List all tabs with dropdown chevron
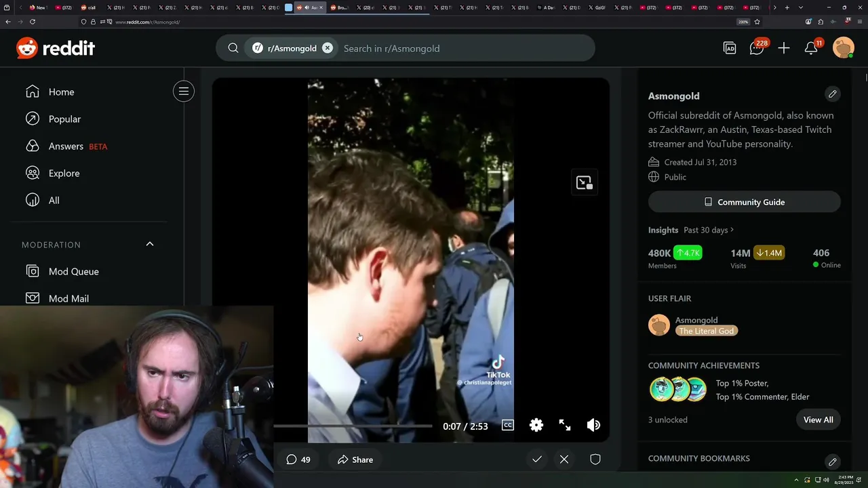 pos(801,7)
